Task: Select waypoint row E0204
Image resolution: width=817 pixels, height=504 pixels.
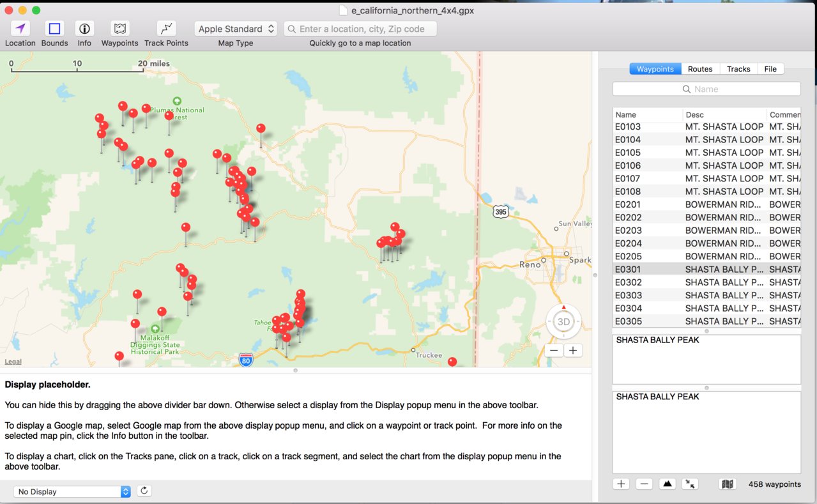Action: click(706, 243)
